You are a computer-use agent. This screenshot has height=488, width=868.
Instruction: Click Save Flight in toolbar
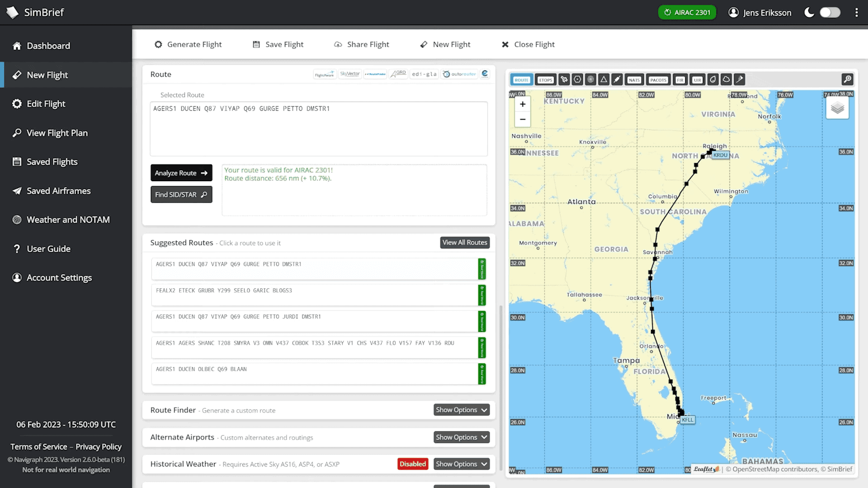pos(278,44)
